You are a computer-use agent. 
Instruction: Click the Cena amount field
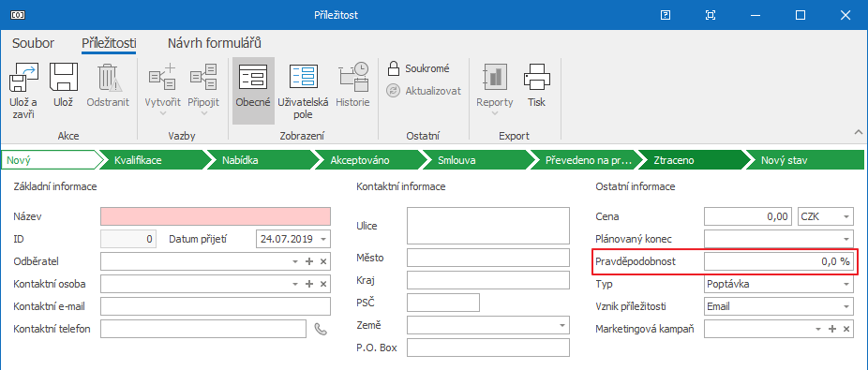[747, 216]
